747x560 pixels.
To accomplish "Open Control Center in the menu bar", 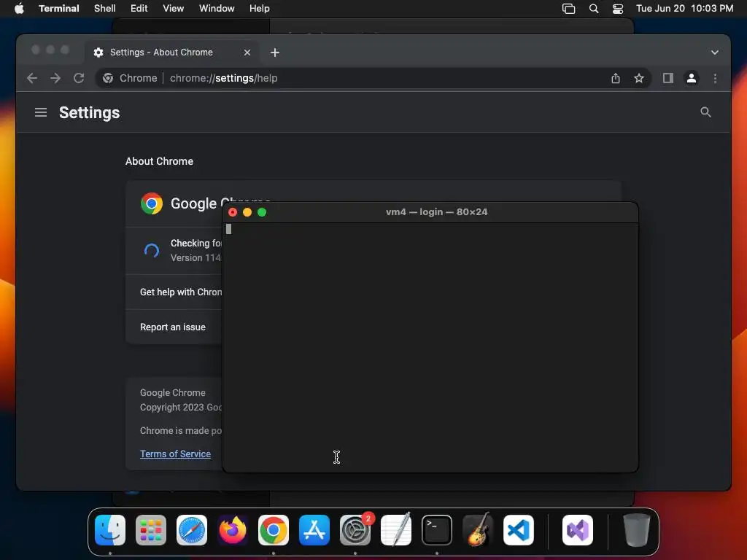I will pos(618,9).
